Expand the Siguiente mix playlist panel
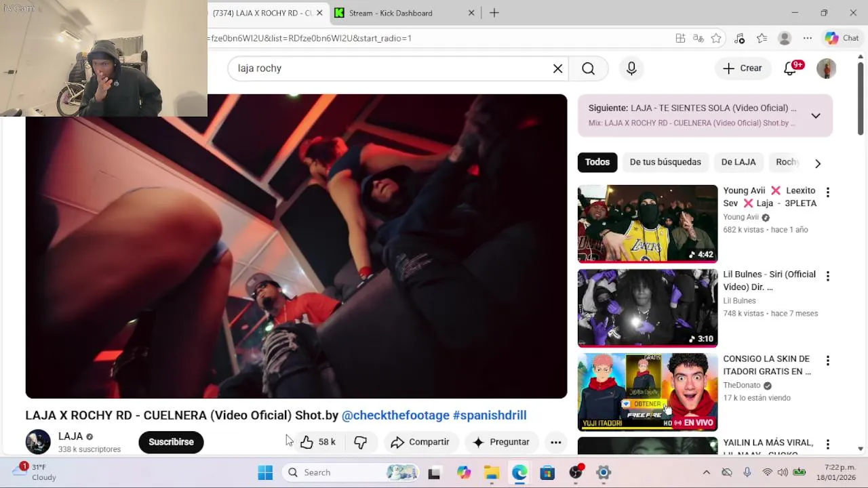868x488 pixels. [816, 116]
